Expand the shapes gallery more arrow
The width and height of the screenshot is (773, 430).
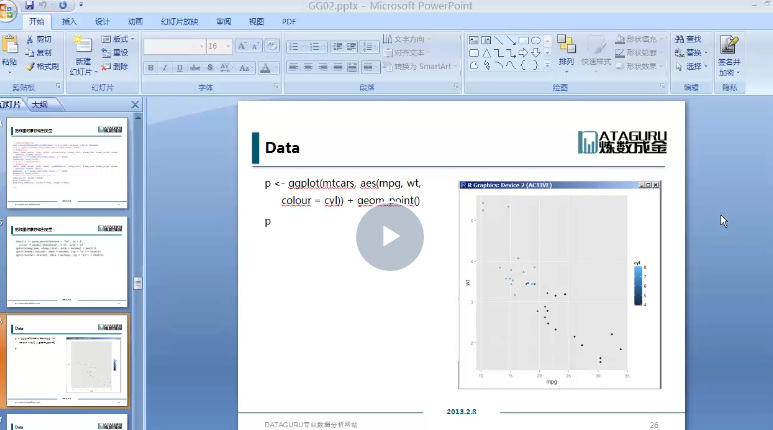548,66
